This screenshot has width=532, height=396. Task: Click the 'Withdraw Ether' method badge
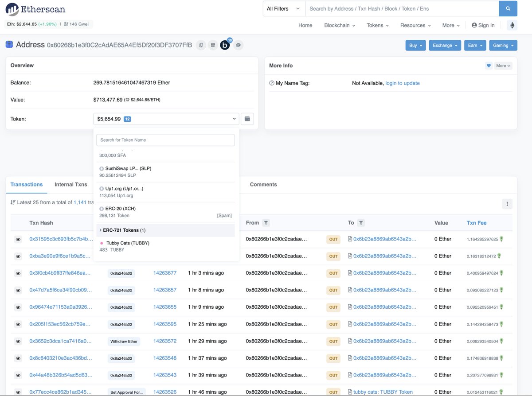pyautogui.click(x=124, y=342)
